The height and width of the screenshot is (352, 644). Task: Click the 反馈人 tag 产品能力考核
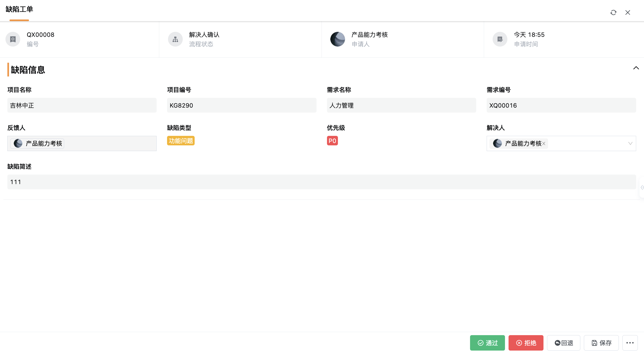click(x=37, y=144)
